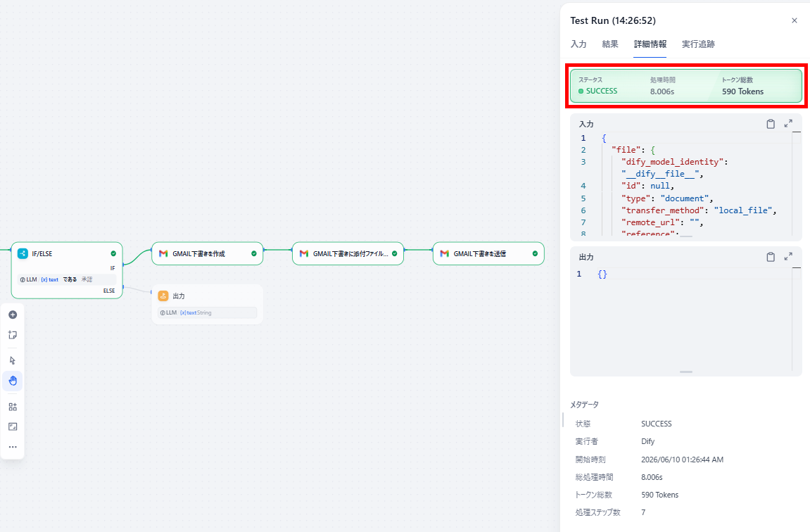Click the Test Run (14:26:52) title
Image resolution: width=810 pixels, height=532 pixels.
pos(613,20)
